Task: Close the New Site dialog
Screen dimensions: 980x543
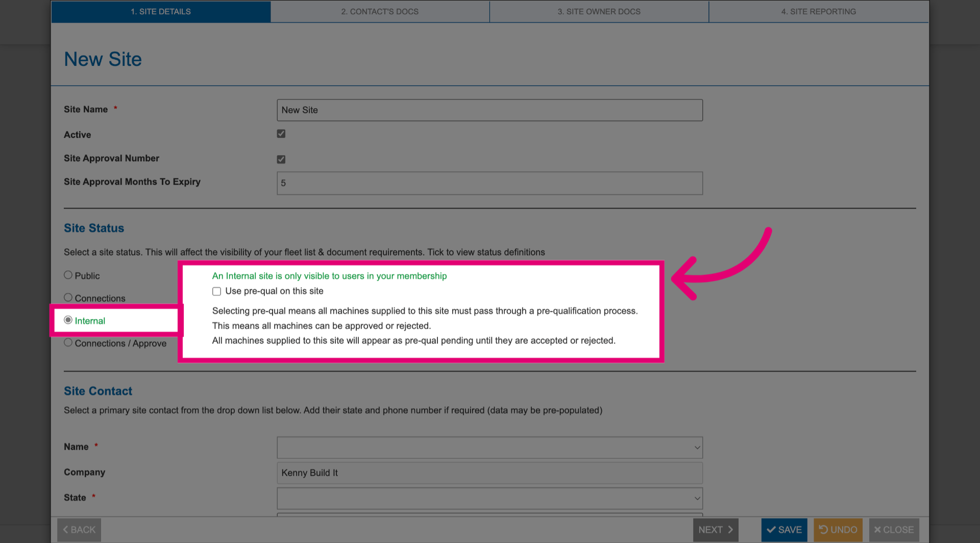Action: point(894,530)
